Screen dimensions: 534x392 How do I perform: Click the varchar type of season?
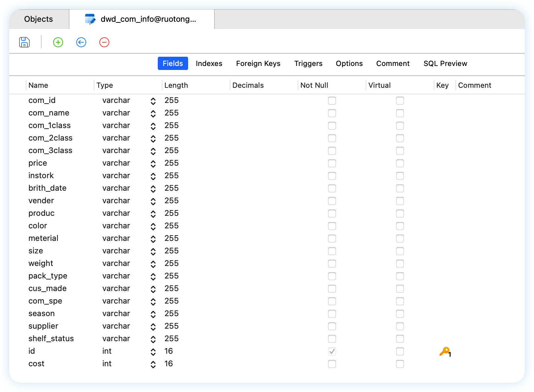(116, 313)
